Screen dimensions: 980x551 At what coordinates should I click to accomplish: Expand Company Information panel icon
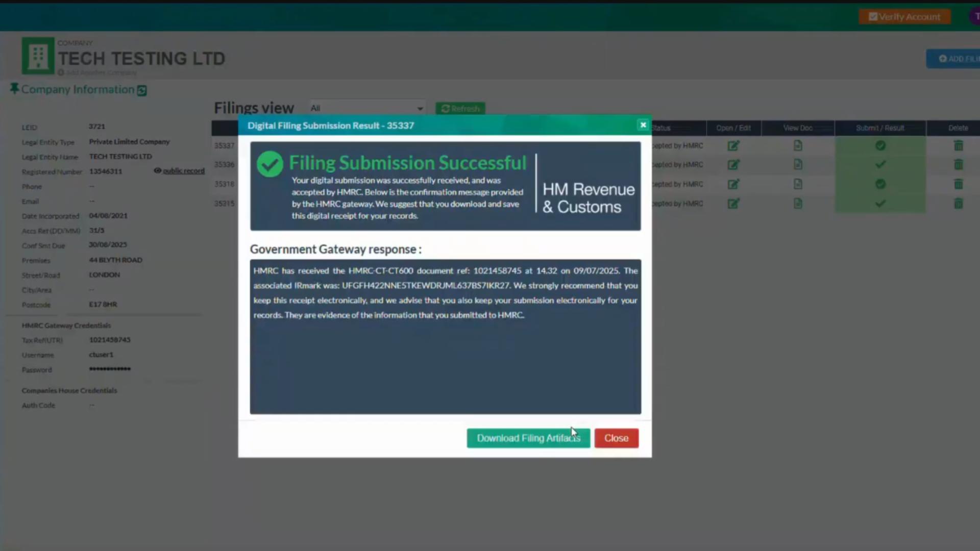pyautogui.click(x=142, y=91)
